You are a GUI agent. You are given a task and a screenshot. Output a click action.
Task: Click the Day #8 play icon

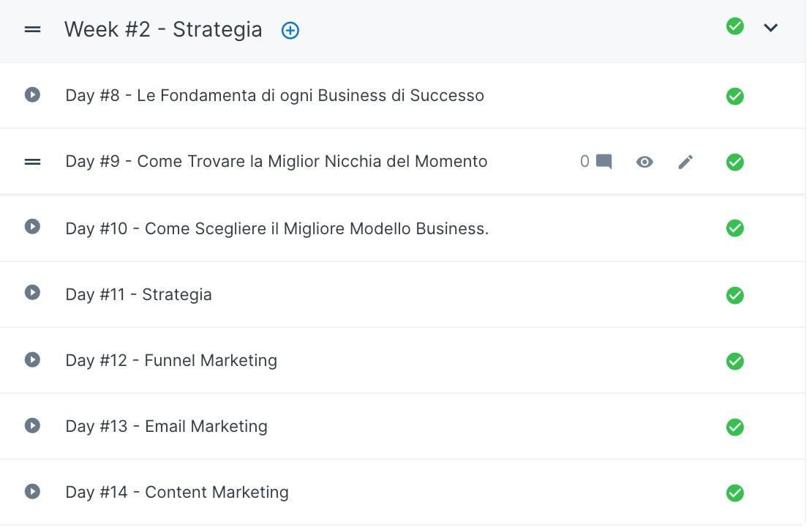(x=32, y=95)
